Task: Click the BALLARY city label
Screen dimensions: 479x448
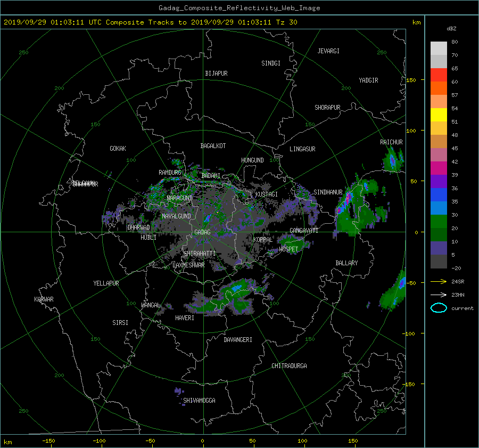Action: coord(346,263)
